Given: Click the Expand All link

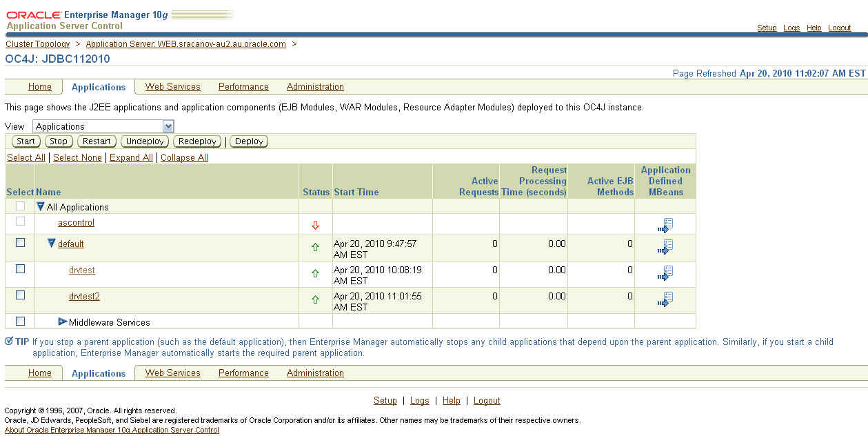Looking at the screenshot, I should pyautogui.click(x=131, y=157).
